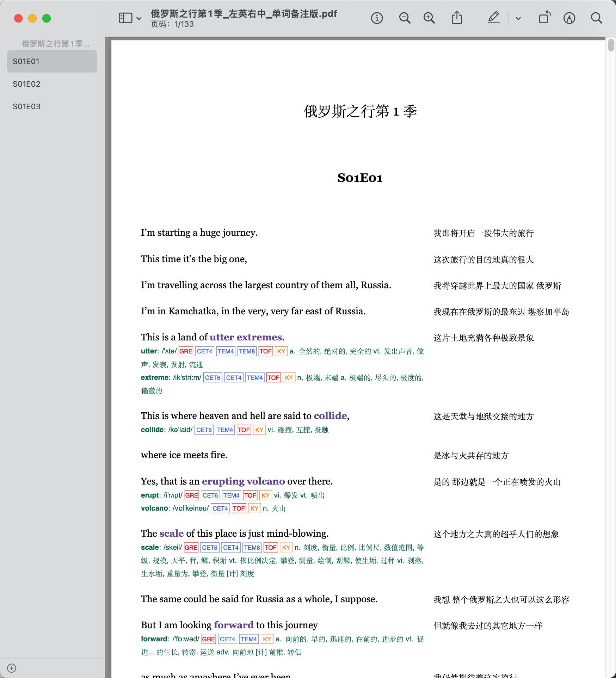Click the TEM8 tag on the scale entry
The width and height of the screenshot is (616, 678).
(x=252, y=548)
